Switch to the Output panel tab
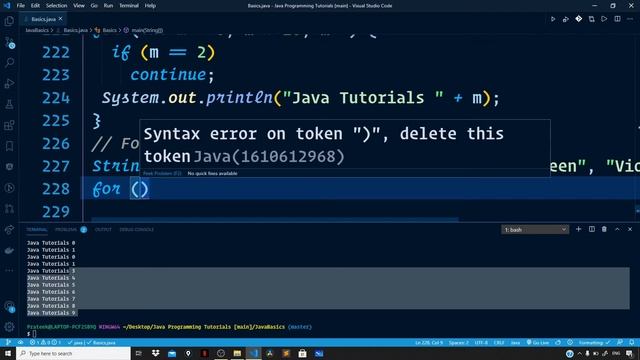Viewport: 640px width, 360px height. click(103, 230)
